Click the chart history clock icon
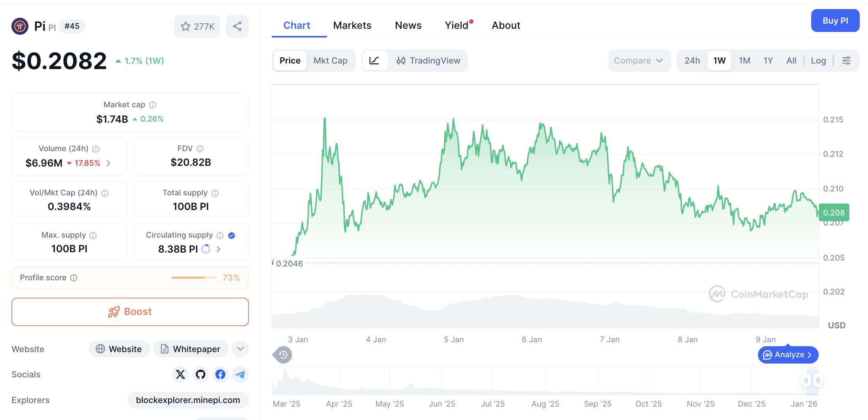868x420 pixels. (282, 354)
